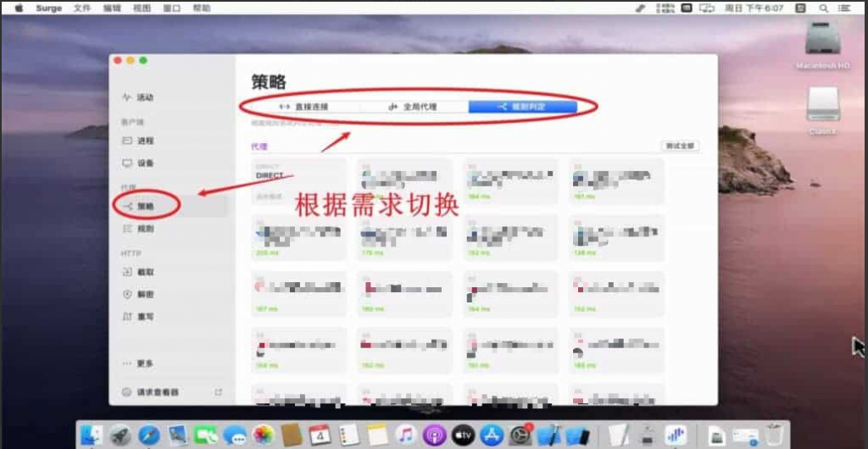868x449 pixels.
Task: Open 进程 (Processes) in the sidebar
Action: (144, 141)
